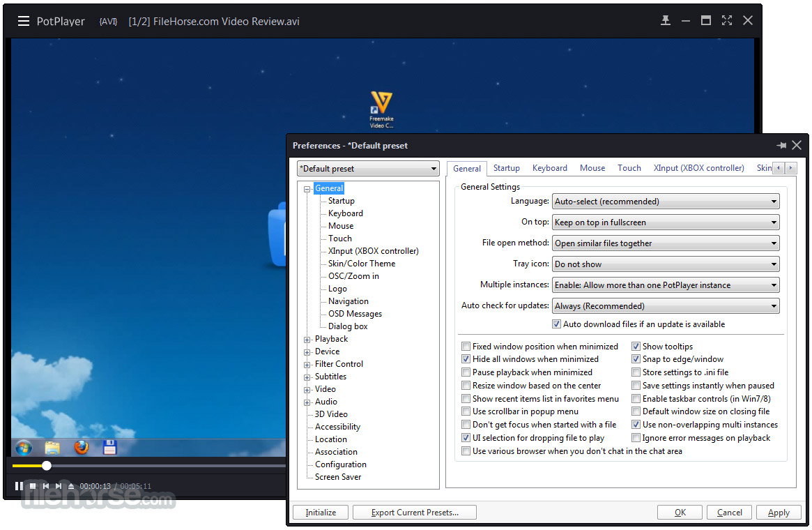
Task: Click the played yellow part of seek bar
Action: pos(27,466)
